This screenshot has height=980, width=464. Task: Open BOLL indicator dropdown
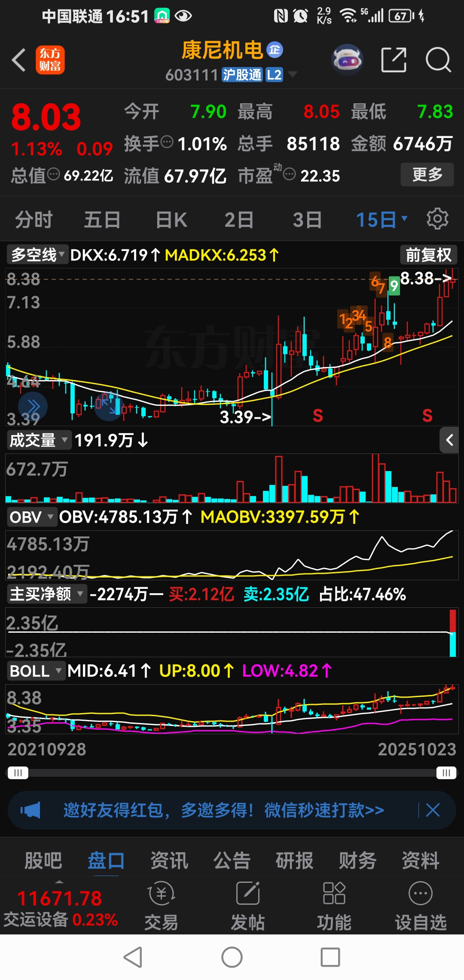(36, 671)
